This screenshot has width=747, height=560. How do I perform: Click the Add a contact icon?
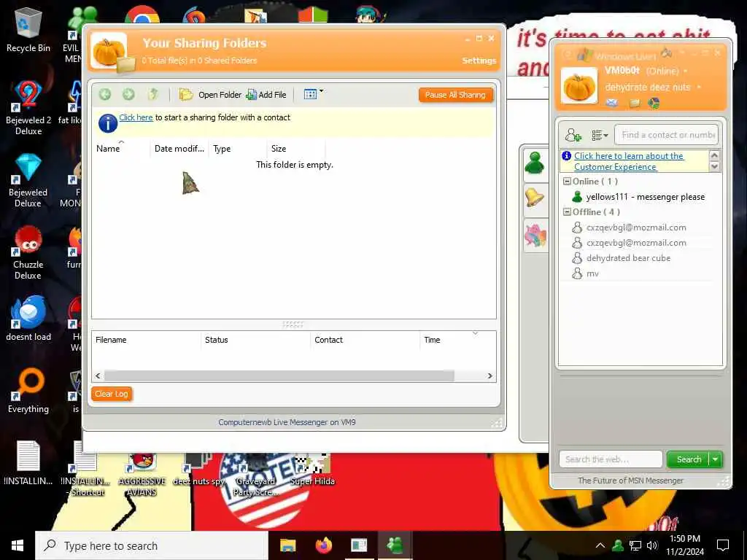573,135
